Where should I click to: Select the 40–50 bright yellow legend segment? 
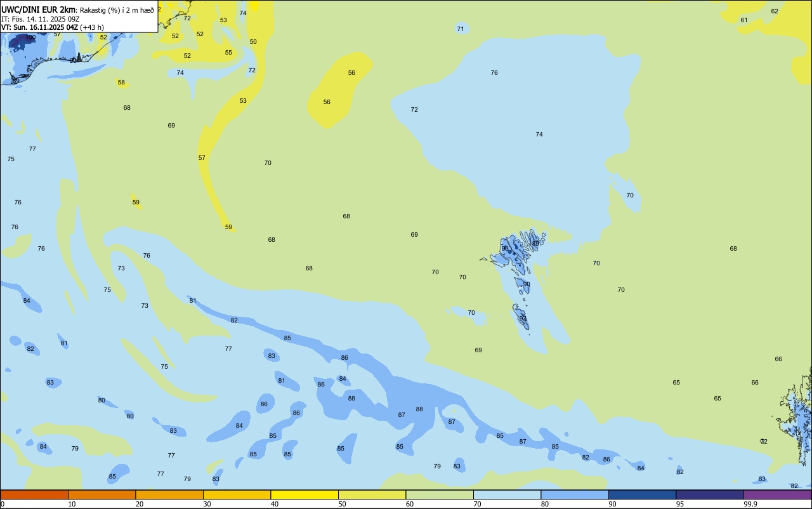pyautogui.click(x=304, y=494)
